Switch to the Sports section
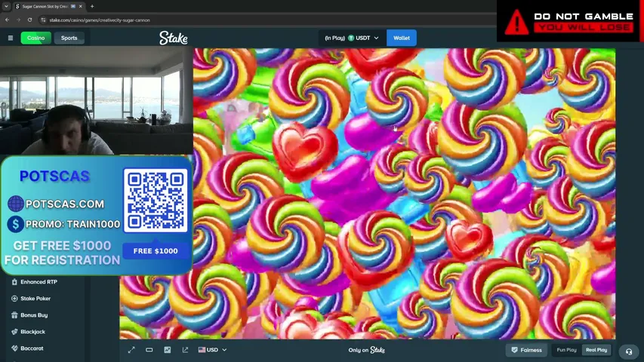Screen dimensions: 644x362 pos(69,38)
